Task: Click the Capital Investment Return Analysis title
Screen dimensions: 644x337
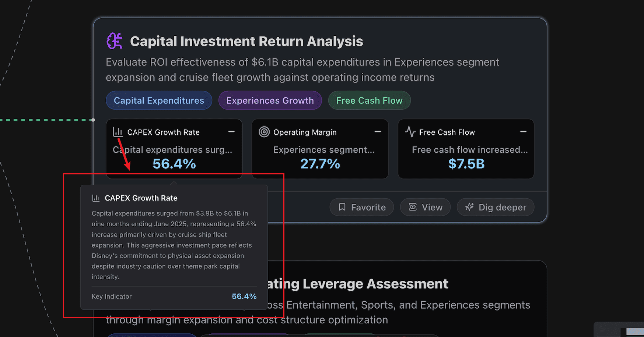Action: tap(246, 41)
